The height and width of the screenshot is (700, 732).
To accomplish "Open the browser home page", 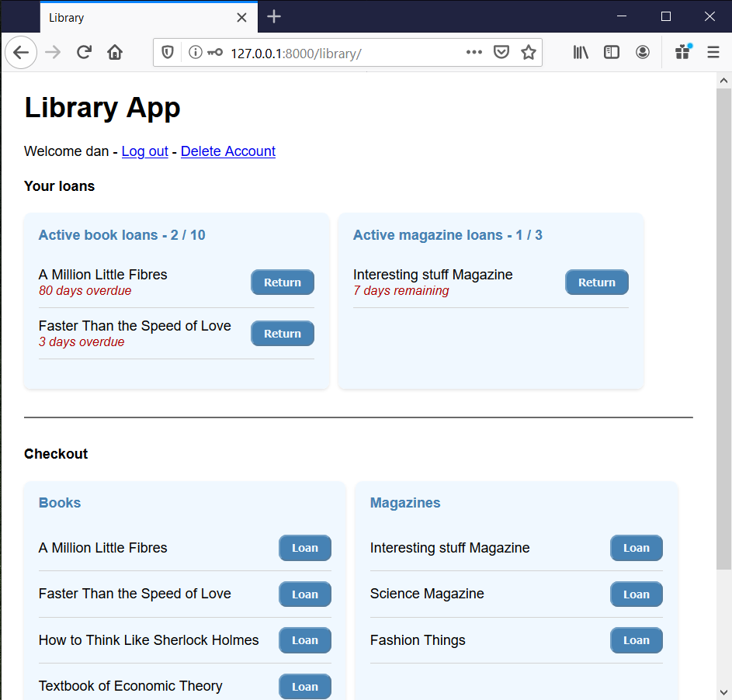I will (115, 52).
